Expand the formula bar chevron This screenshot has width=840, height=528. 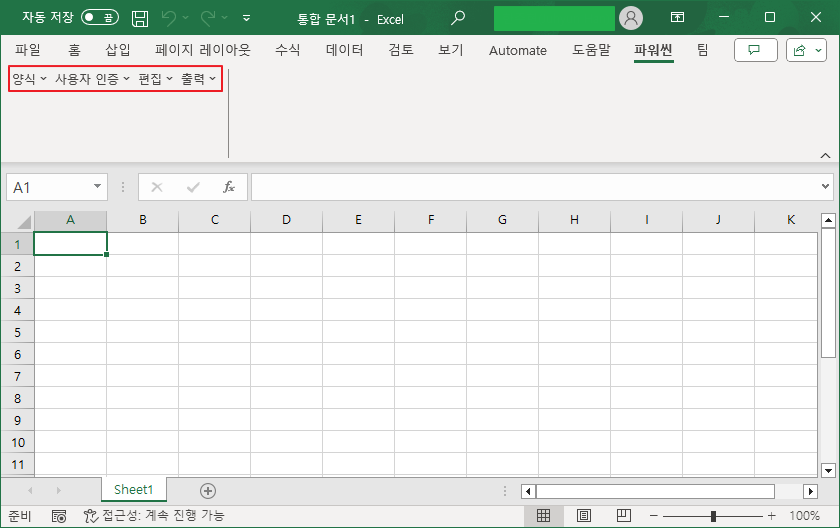(x=825, y=186)
